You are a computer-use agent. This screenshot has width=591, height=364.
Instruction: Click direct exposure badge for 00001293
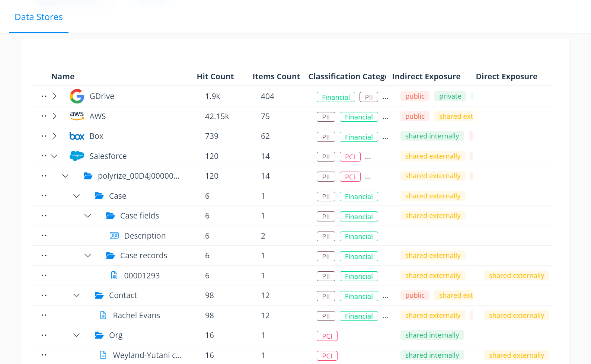click(517, 275)
